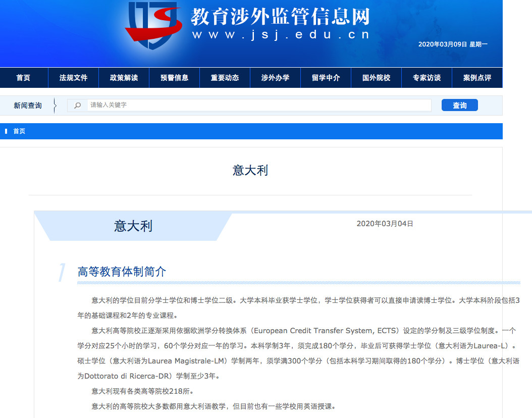This screenshot has width=532, height=418.
Task: Click the 意大利 article heading
Action: (249, 170)
